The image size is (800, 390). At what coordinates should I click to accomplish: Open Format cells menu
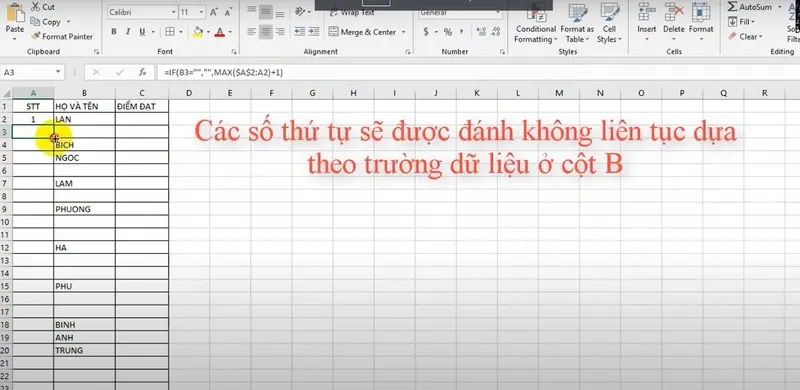click(701, 21)
